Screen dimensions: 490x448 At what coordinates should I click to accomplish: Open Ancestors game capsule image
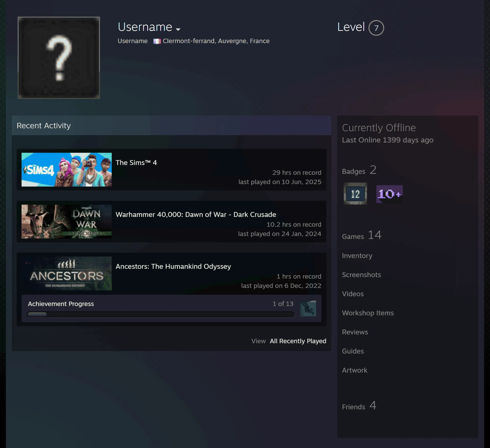coord(67,273)
